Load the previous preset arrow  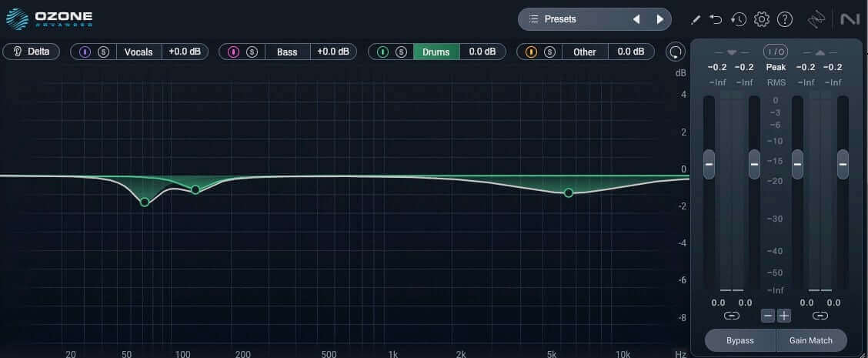(636, 19)
